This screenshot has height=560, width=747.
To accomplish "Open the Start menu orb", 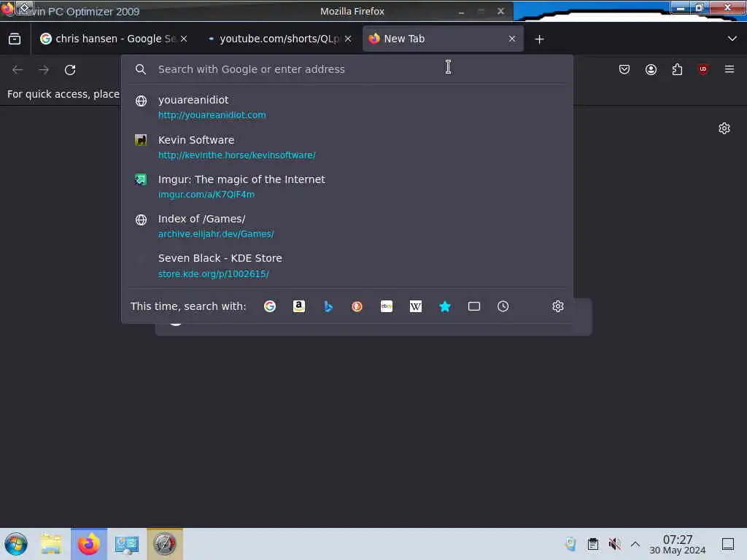I will coord(16,544).
